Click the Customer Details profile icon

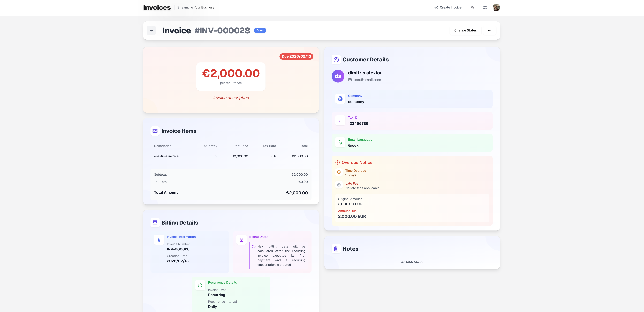click(x=336, y=60)
